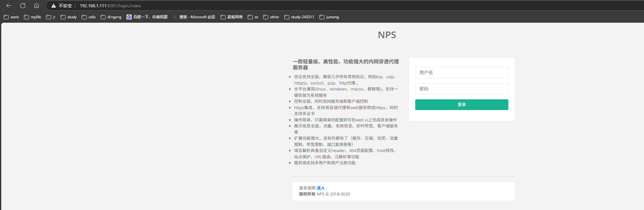The width and height of the screenshot is (644, 210).
Task: Open the utils bookmarks folder
Action: (x=89, y=17)
